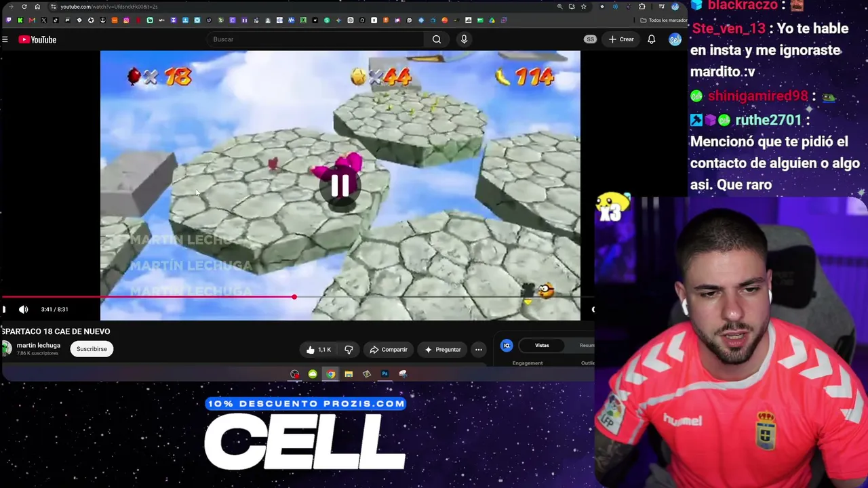The width and height of the screenshot is (868, 488).
Task: Open the Instagram bookmark in bookmarks bar
Action: coord(126,20)
